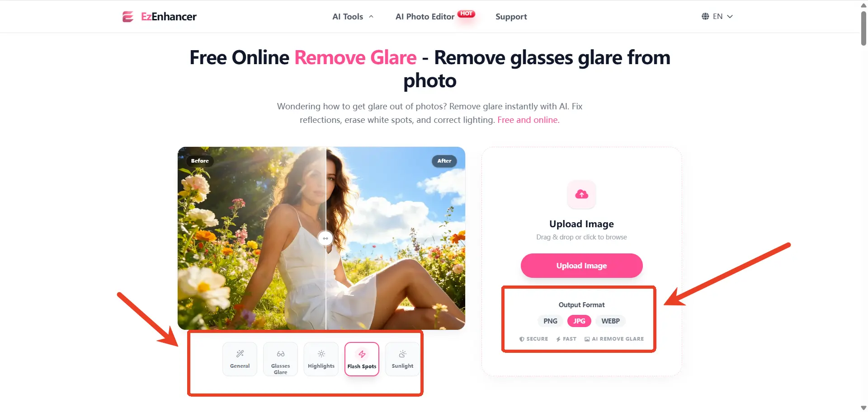Click the page vertical scrollbar thumb
The height and width of the screenshot is (412, 868).
pos(863,28)
